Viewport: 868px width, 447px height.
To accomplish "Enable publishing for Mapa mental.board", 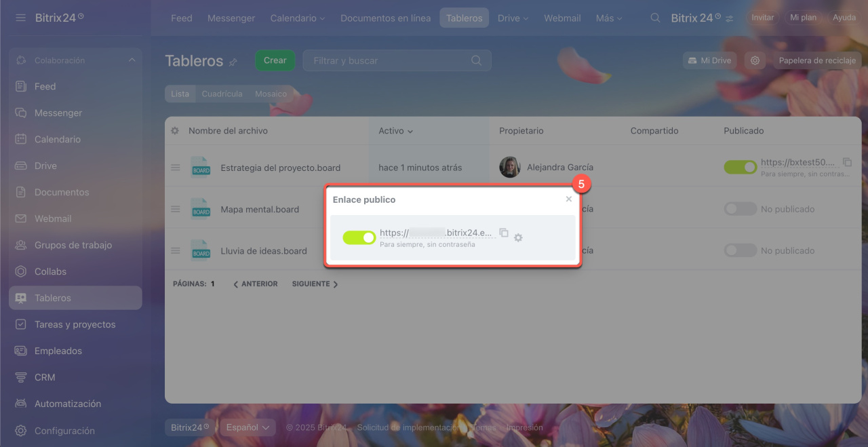I will coord(741,210).
